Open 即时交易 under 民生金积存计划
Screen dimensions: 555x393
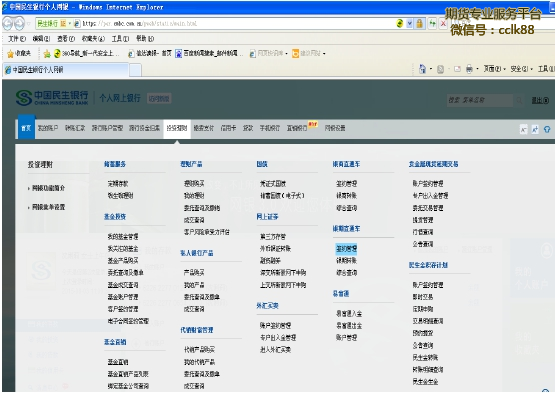click(x=423, y=297)
